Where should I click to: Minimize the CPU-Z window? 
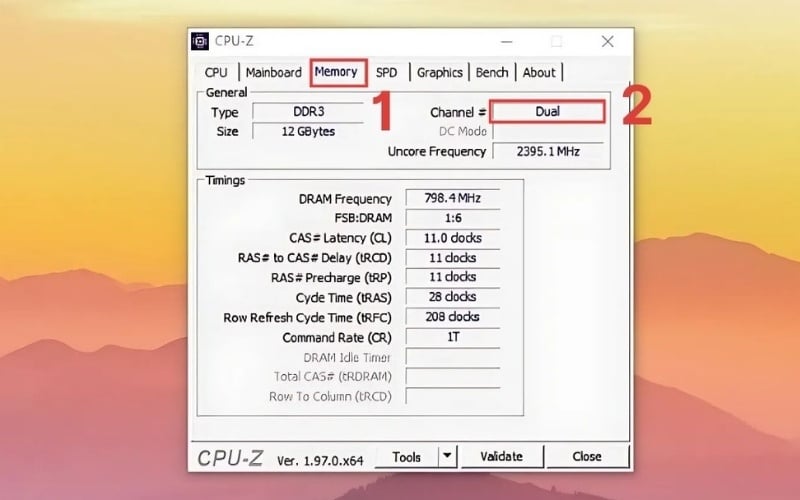pos(506,41)
